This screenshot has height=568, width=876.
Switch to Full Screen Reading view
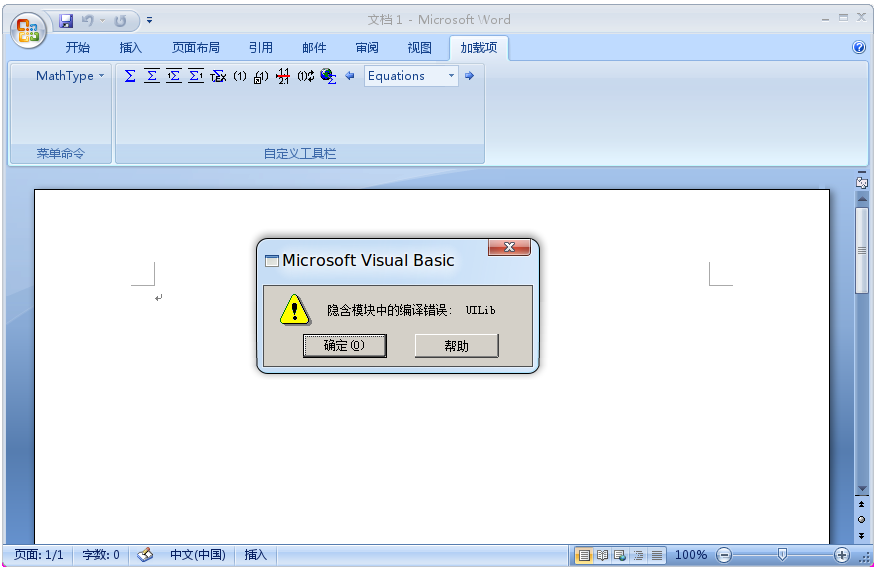pos(602,555)
